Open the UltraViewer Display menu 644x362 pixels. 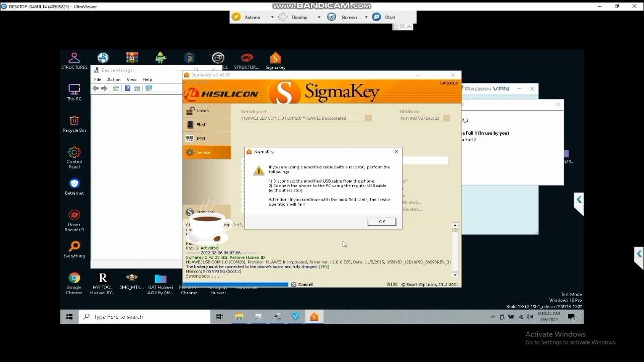point(299,17)
